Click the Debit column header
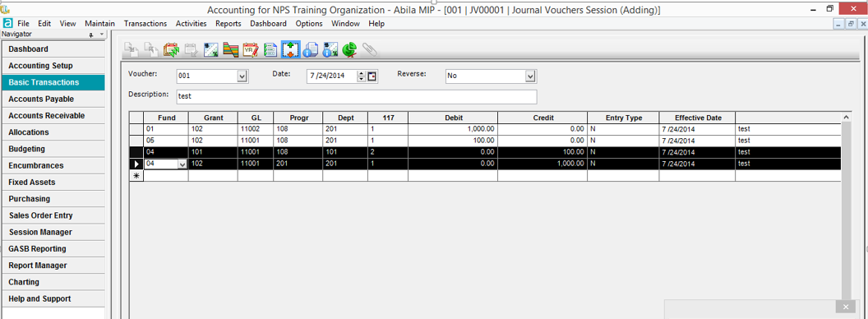 (453, 118)
